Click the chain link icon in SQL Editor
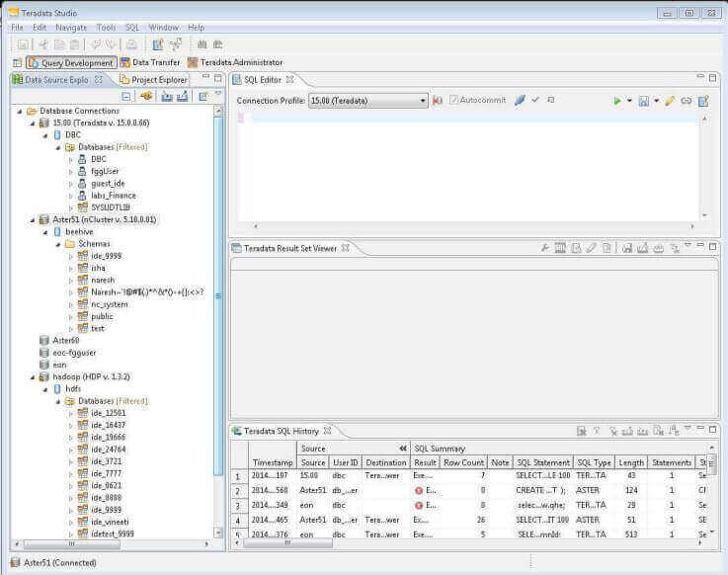Image resolution: width=728 pixels, height=575 pixels. [687, 101]
